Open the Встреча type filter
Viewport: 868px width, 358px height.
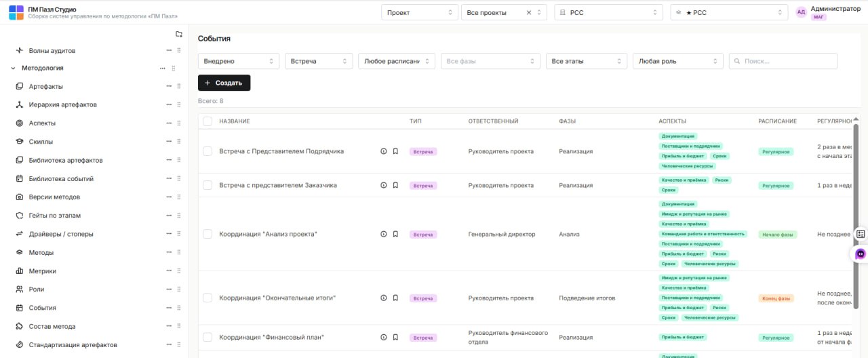click(x=319, y=61)
